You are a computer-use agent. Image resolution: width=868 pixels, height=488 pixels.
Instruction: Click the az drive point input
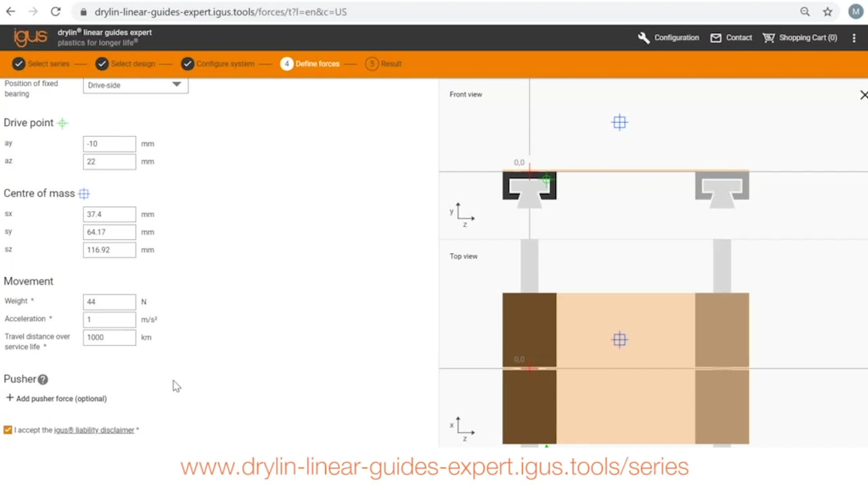[x=109, y=162]
